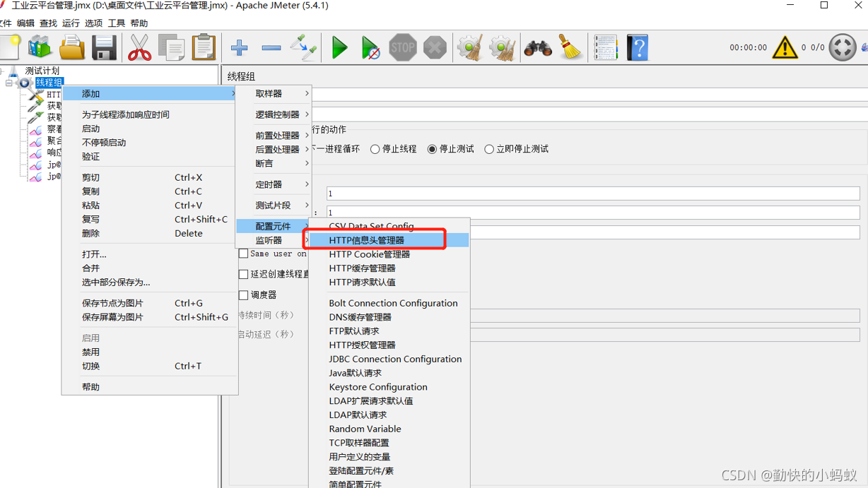Collapse the 线程组 tree expander

click(8, 83)
